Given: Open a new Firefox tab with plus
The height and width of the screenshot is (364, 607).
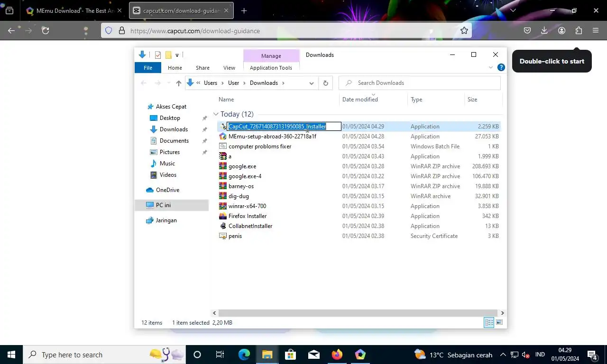Looking at the screenshot, I should 244,10.
